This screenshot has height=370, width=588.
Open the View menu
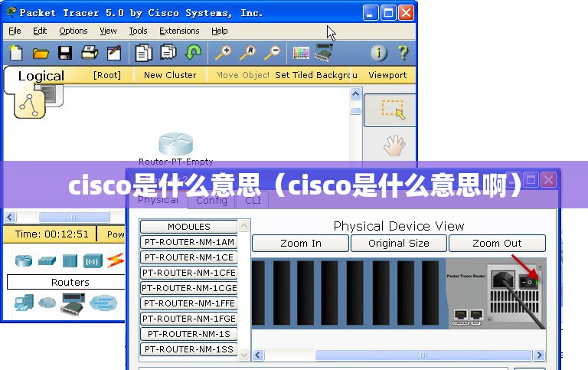pos(108,31)
